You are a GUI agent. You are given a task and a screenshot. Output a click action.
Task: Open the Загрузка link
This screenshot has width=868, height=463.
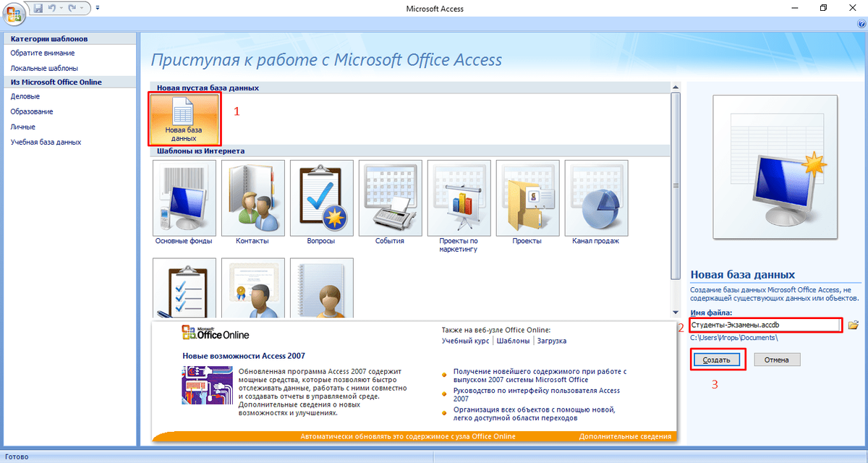coord(551,341)
